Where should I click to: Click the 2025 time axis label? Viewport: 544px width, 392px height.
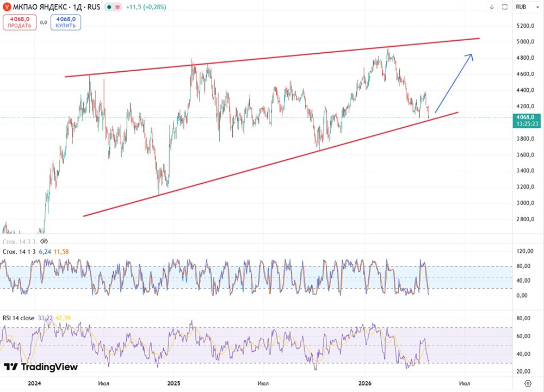(x=174, y=383)
